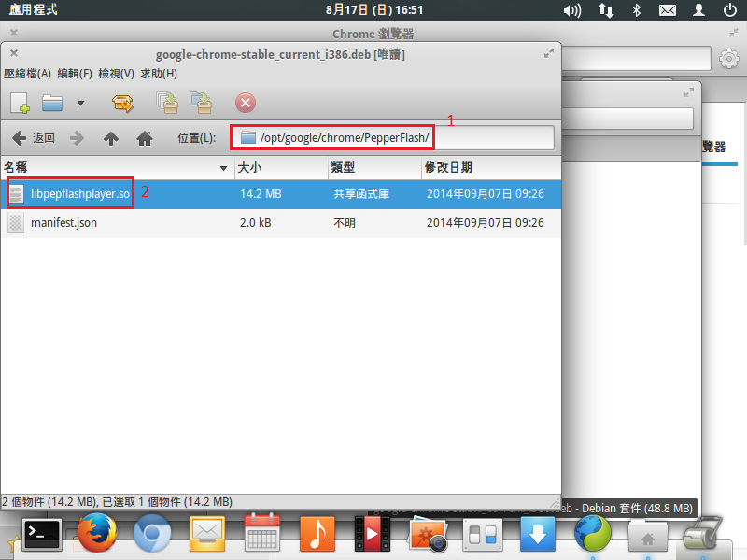
Task: Sort files by the 大小 column
Action: [282, 168]
